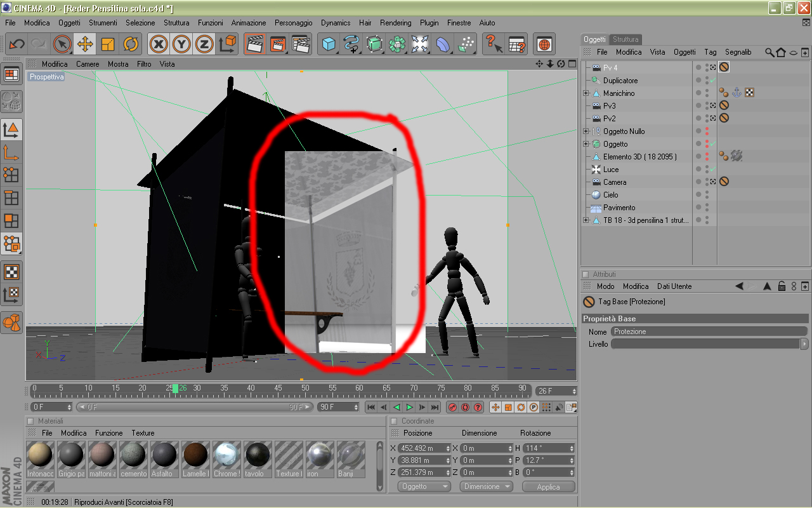The height and width of the screenshot is (508, 812).
Task: Click the 0 F start frame field spinner
Action: coord(69,407)
